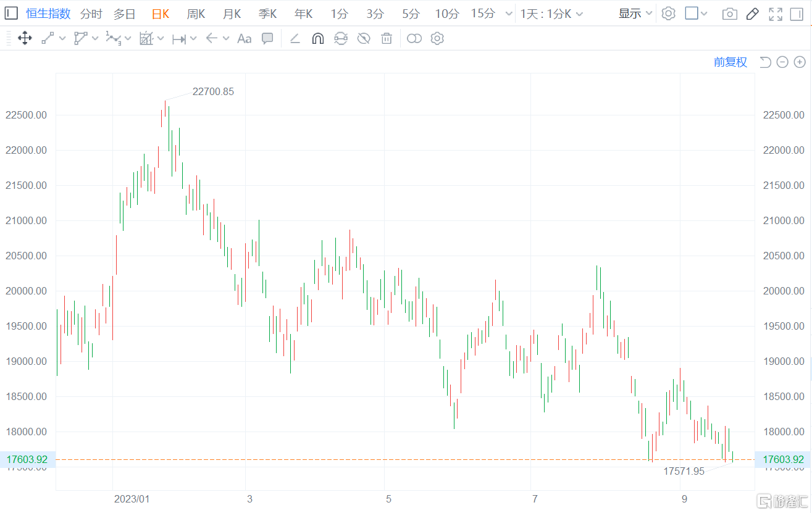Select the comment bubble annotation tool
Viewport: 812px width, 513px height.
(267, 39)
